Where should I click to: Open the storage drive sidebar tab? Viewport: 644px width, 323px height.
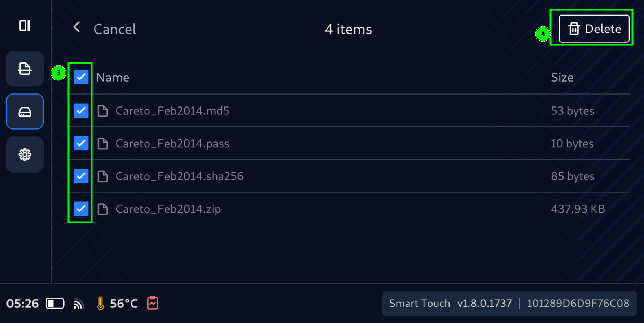click(25, 112)
